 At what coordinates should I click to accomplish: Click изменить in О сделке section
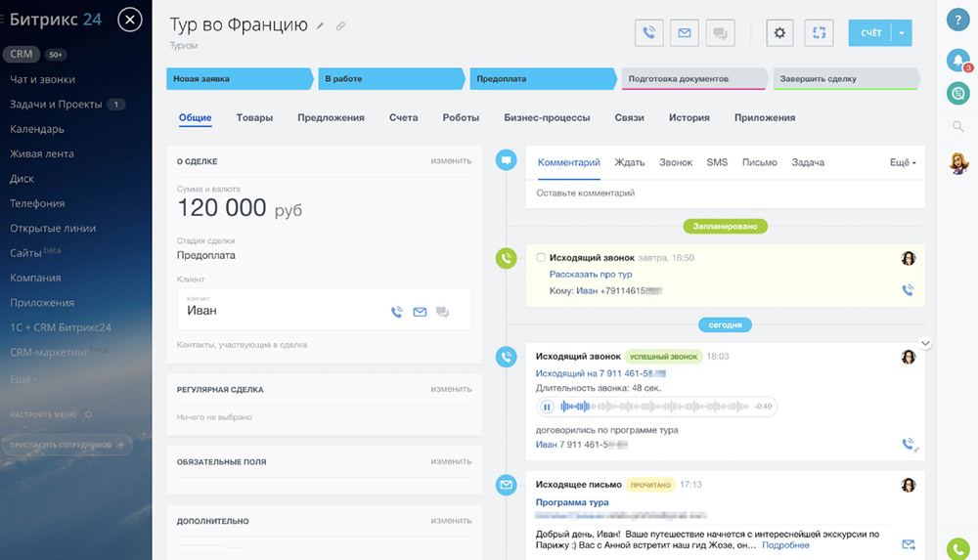pyautogui.click(x=451, y=161)
